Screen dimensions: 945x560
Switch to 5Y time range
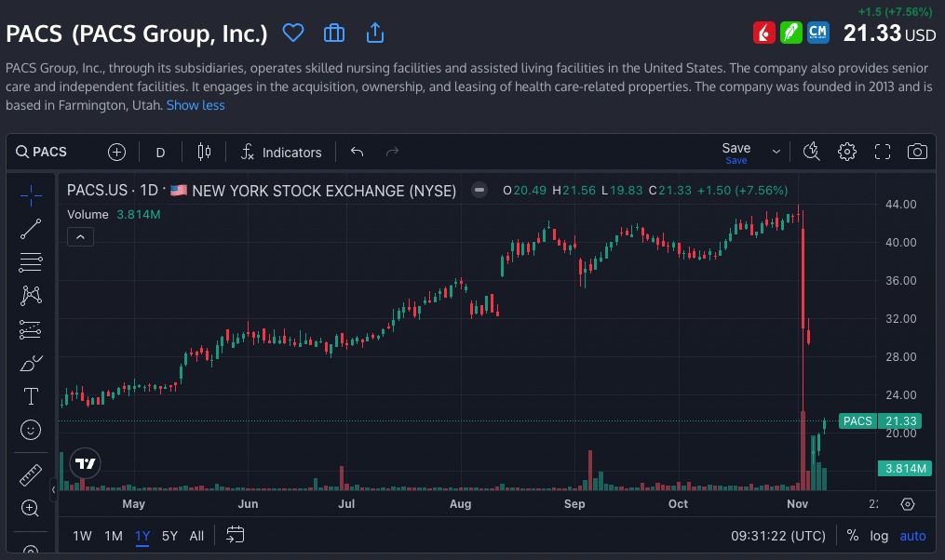170,536
